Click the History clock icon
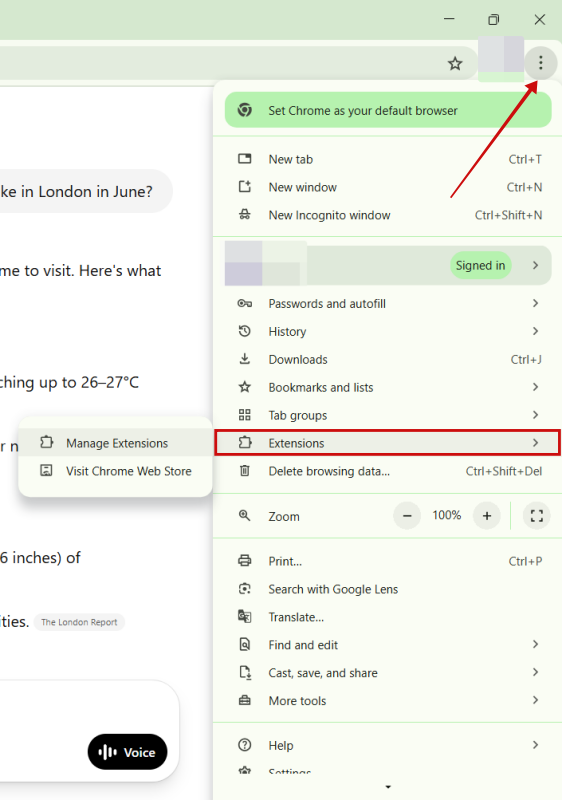 (245, 331)
